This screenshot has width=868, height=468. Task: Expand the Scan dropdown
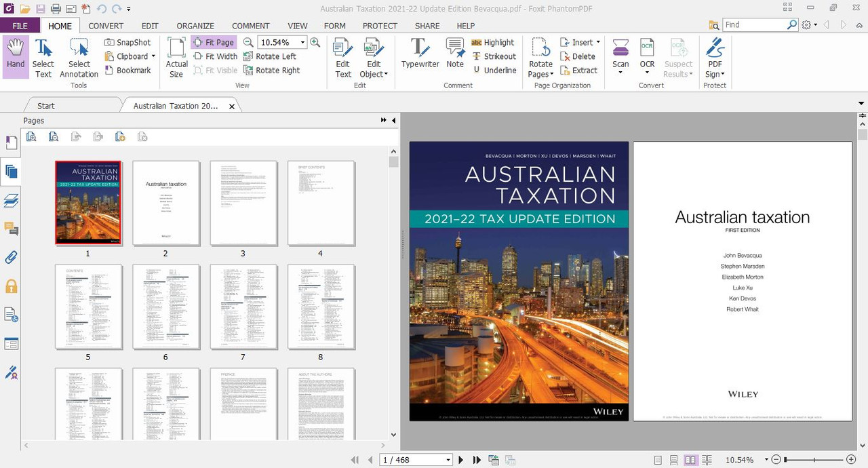620,73
